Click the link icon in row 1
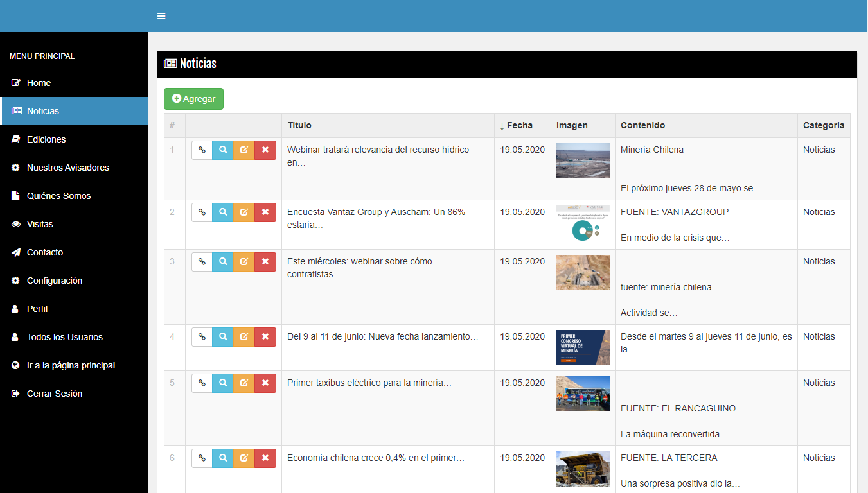The image size is (868, 493). [202, 150]
